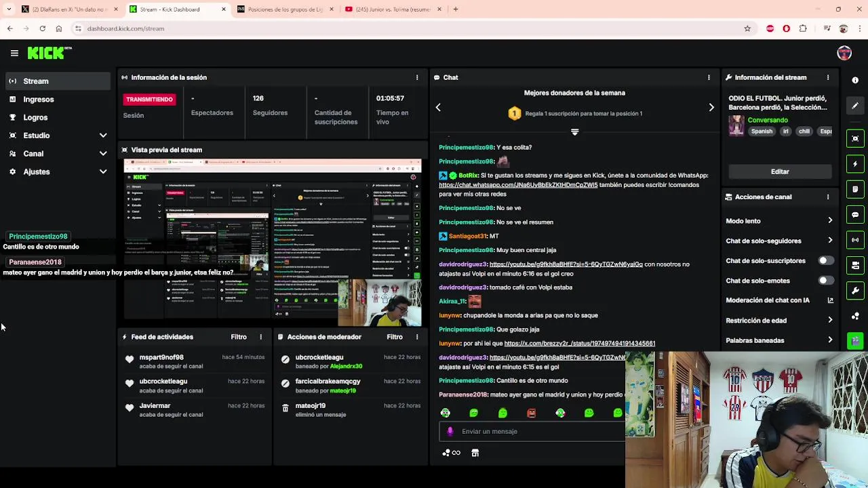Image resolution: width=868 pixels, height=488 pixels.
Task: Click the Editar button
Action: pos(780,171)
